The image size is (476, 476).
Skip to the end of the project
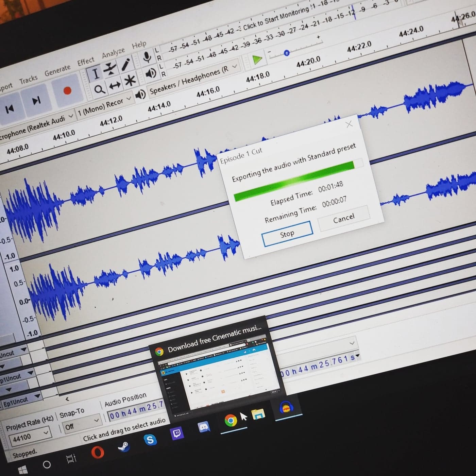coord(36,101)
